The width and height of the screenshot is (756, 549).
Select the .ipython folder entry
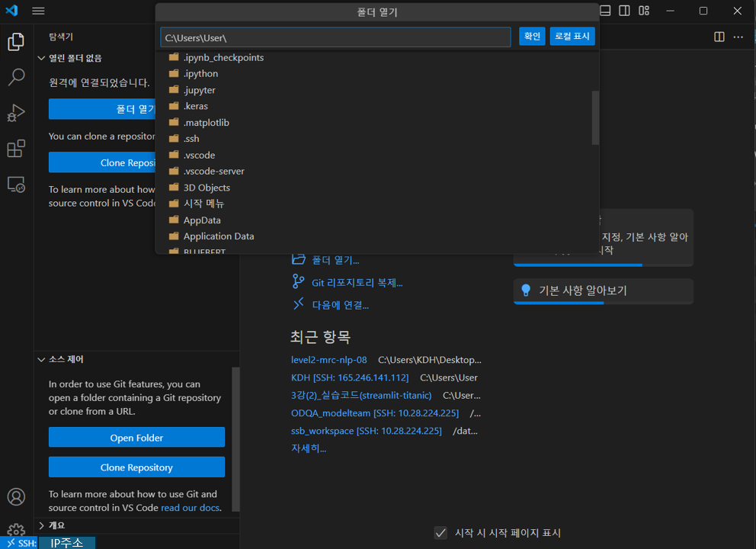(x=377, y=74)
